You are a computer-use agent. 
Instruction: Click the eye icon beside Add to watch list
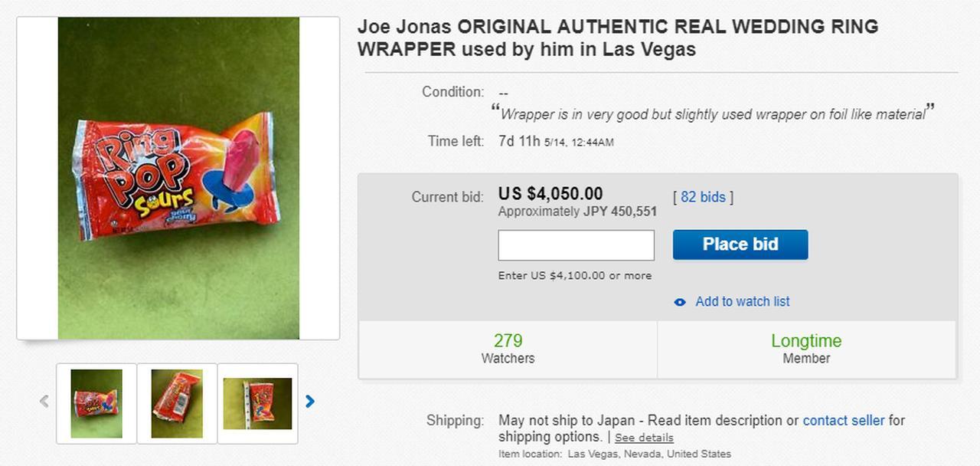pyautogui.click(x=679, y=302)
